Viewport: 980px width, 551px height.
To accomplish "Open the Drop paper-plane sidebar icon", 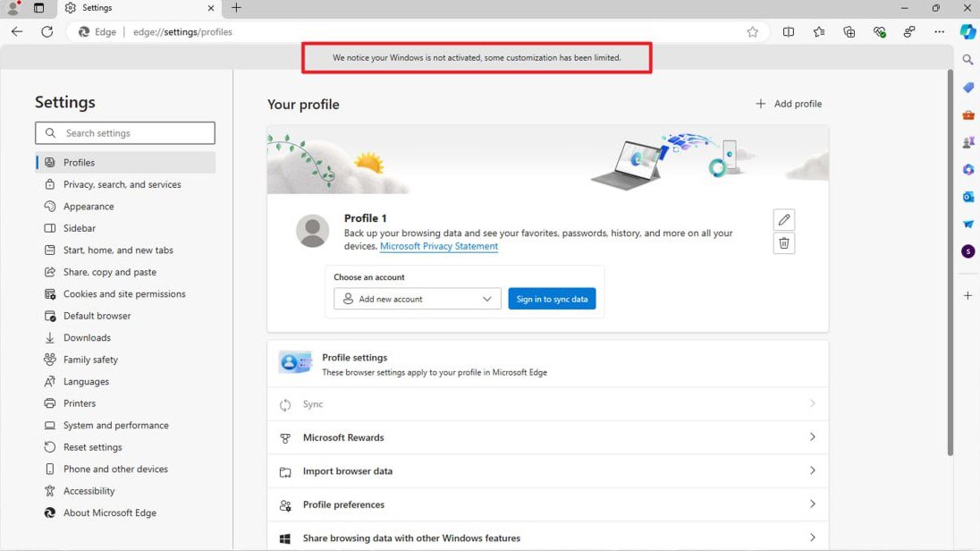I will coord(968,224).
